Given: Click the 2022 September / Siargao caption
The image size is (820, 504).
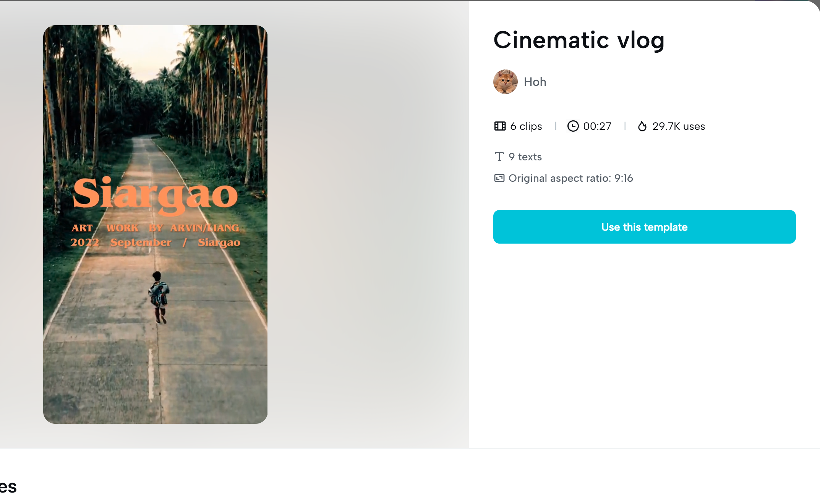Looking at the screenshot, I should (x=155, y=242).
